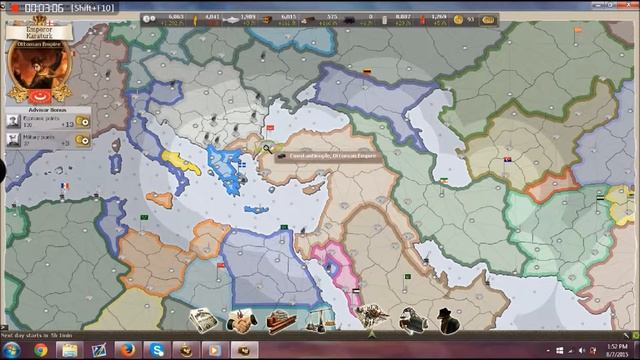Click the Iranian flag marker near the Caspian Sea
The height and width of the screenshot is (360, 640).
(444, 180)
